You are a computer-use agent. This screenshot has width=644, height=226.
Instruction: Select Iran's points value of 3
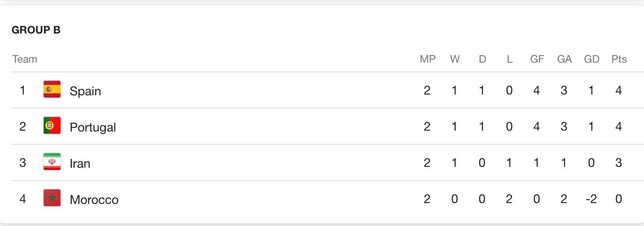(x=618, y=163)
